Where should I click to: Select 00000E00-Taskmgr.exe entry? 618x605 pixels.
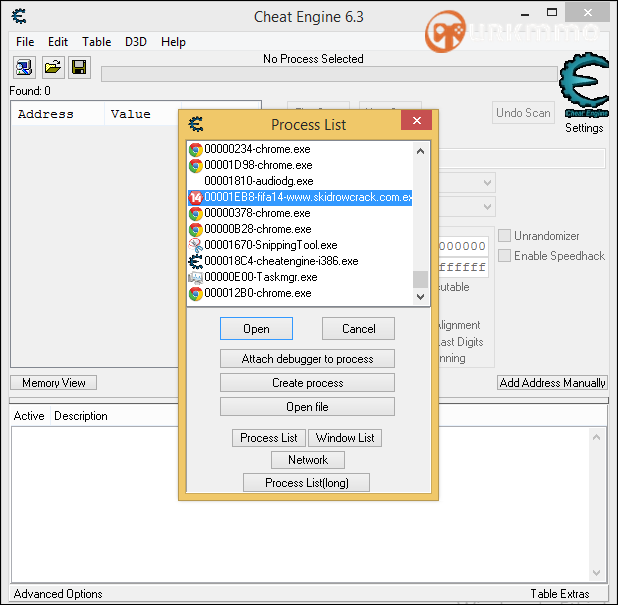(x=300, y=277)
